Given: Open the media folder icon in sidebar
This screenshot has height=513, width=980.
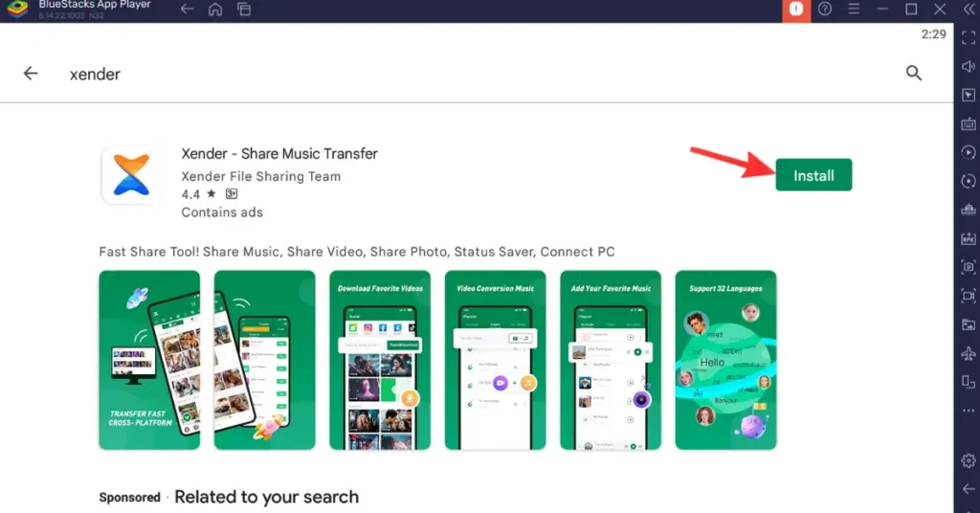Looking at the screenshot, I should [x=969, y=324].
